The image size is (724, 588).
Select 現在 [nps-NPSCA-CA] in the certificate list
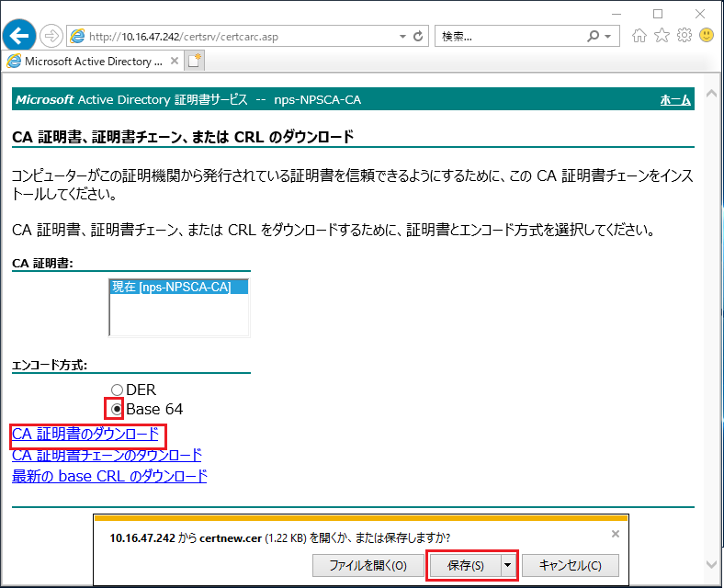point(178,287)
